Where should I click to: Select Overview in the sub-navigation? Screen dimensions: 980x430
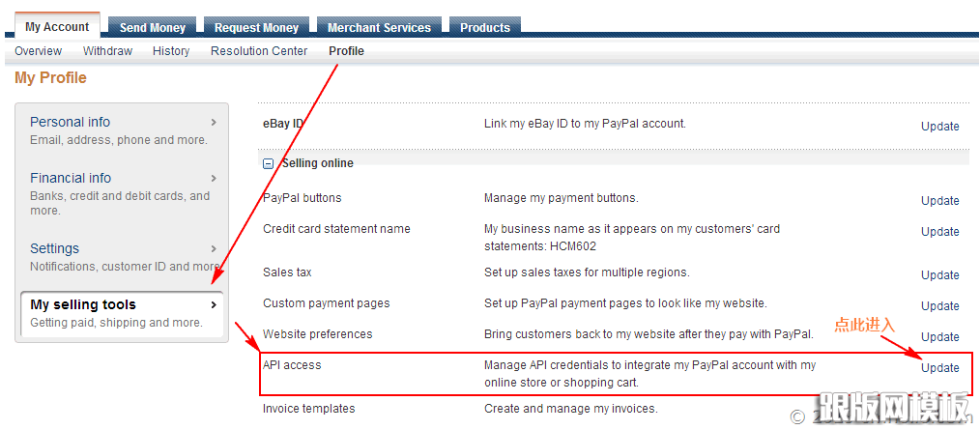[x=38, y=51]
